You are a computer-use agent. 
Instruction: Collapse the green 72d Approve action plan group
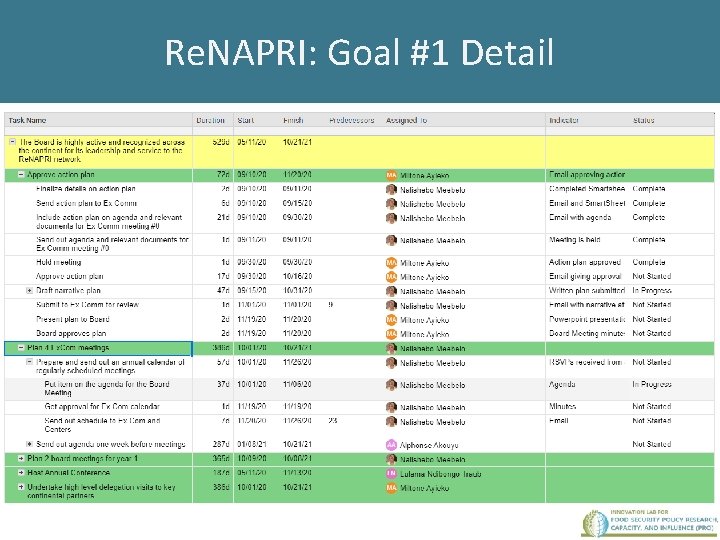coord(21,174)
